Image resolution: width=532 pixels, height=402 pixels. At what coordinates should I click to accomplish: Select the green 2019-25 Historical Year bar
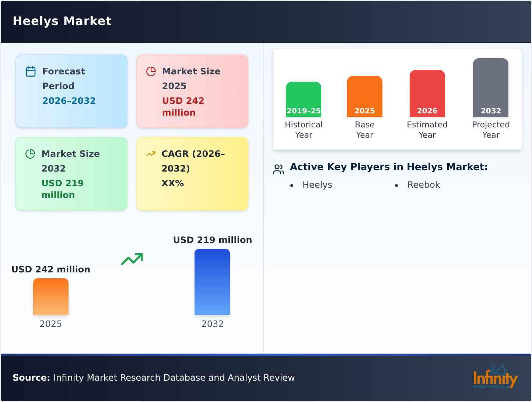pyautogui.click(x=304, y=99)
